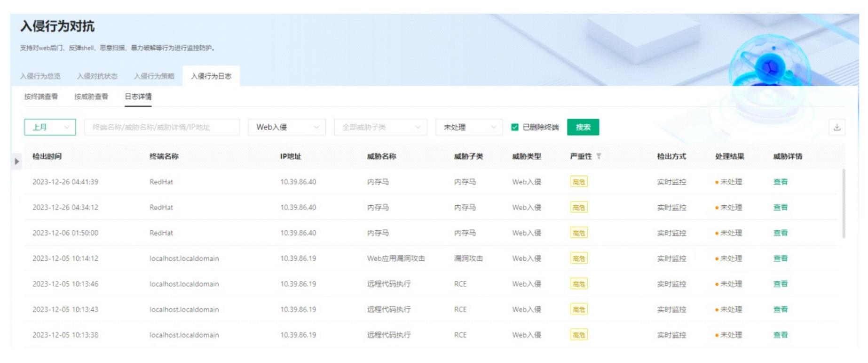Click the 高危 badge in the 04:41:39 row
Viewport: 868px width, 363px height.
pos(579,182)
